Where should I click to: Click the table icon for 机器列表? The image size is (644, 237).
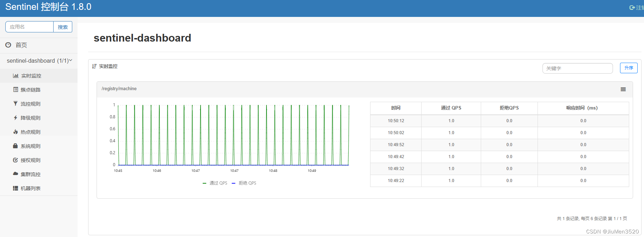[x=16, y=188]
